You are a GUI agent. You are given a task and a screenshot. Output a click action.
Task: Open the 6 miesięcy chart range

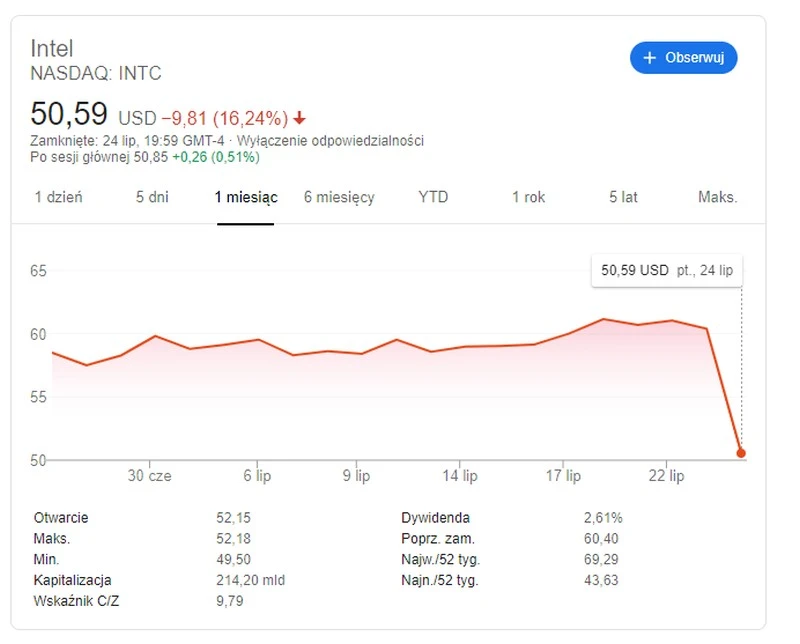pos(339,197)
